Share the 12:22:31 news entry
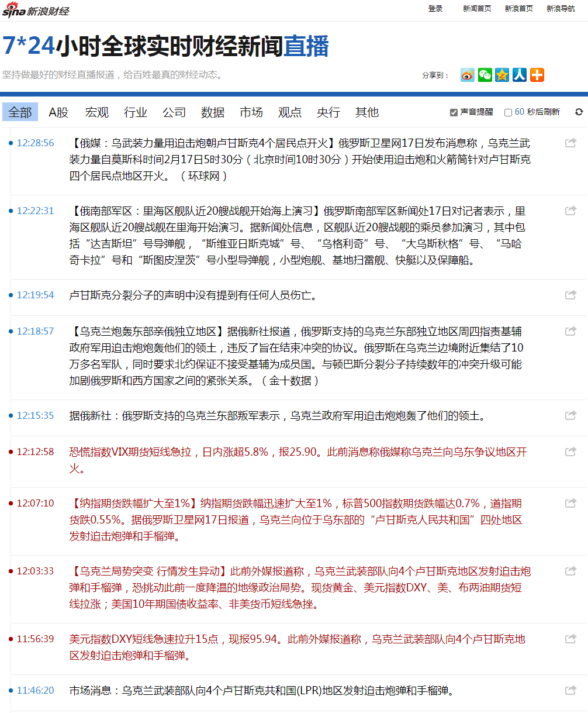Screen dimensions: 588x713 571,211
